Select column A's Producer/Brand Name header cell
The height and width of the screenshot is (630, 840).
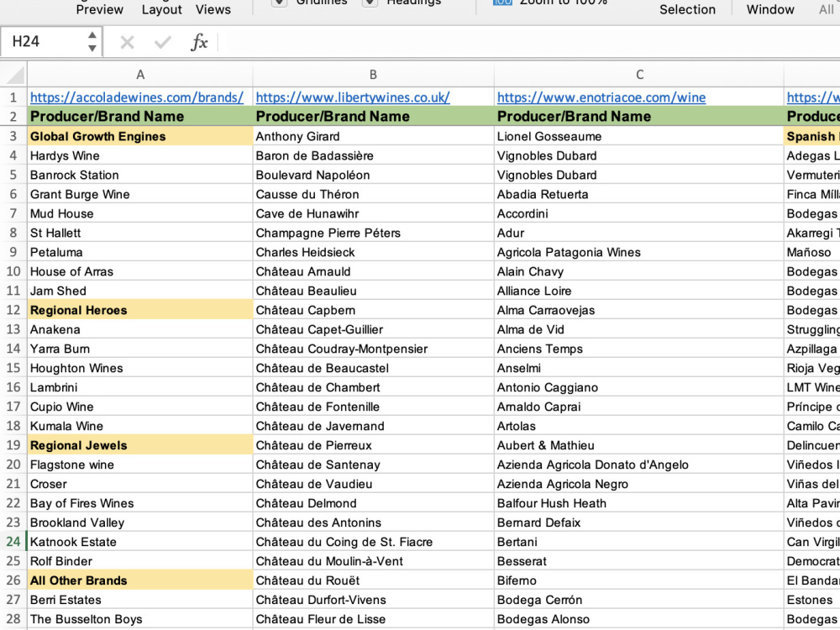tap(139, 116)
